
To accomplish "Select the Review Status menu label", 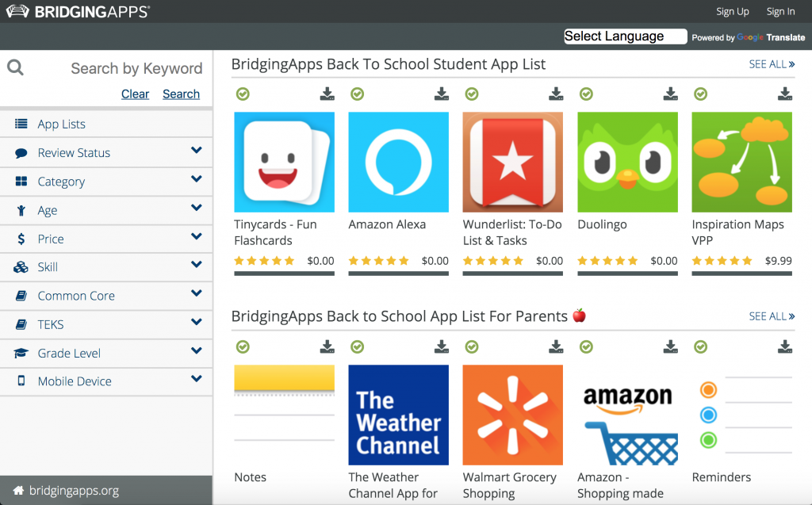I will click(x=74, y=153).
